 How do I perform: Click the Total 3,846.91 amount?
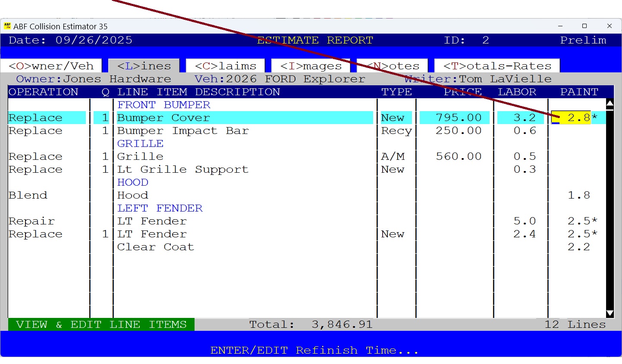coord(342,324)
